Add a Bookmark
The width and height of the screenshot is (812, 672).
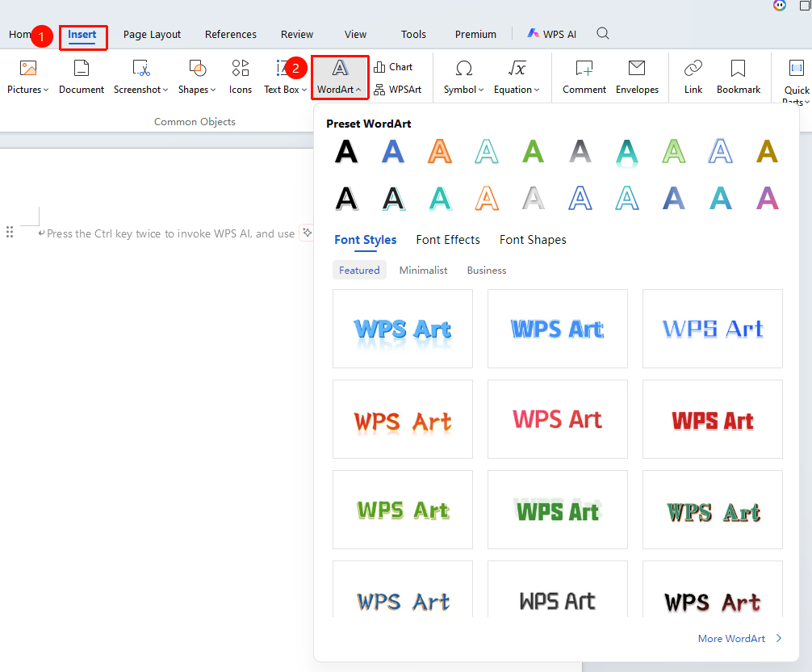coord(739,78)
